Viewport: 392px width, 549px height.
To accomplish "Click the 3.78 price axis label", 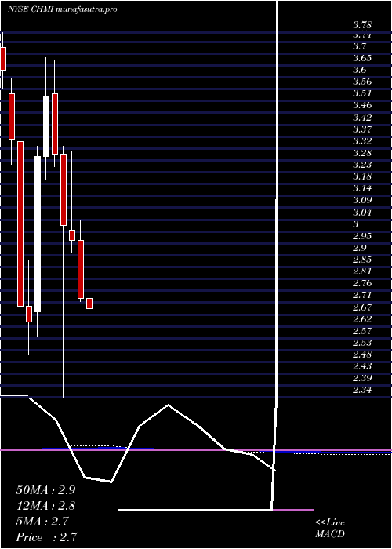I will 362,25.
